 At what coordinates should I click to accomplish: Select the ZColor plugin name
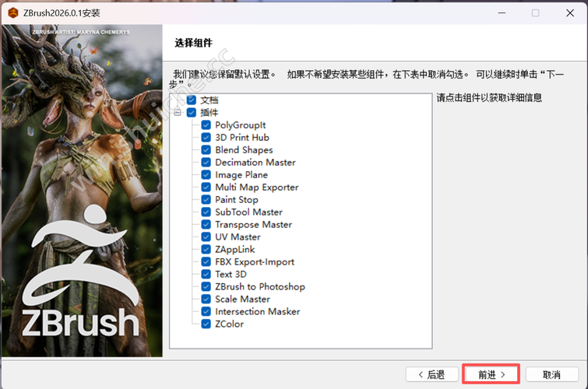(230, 324)
